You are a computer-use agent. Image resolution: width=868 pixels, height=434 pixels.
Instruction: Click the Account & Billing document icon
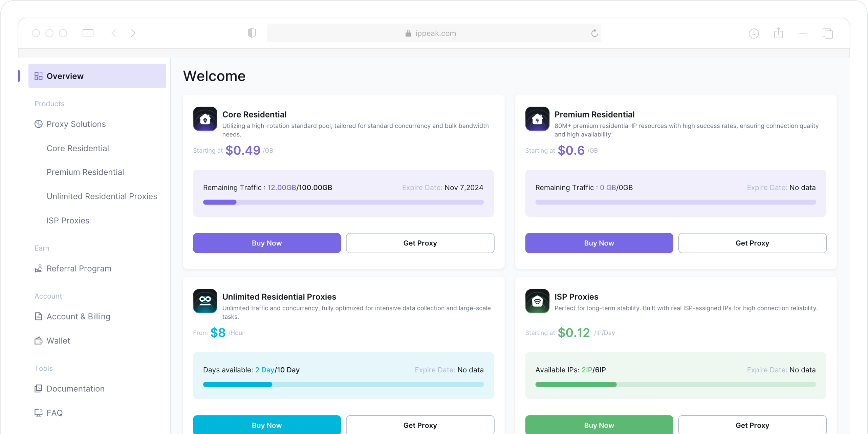38,316
